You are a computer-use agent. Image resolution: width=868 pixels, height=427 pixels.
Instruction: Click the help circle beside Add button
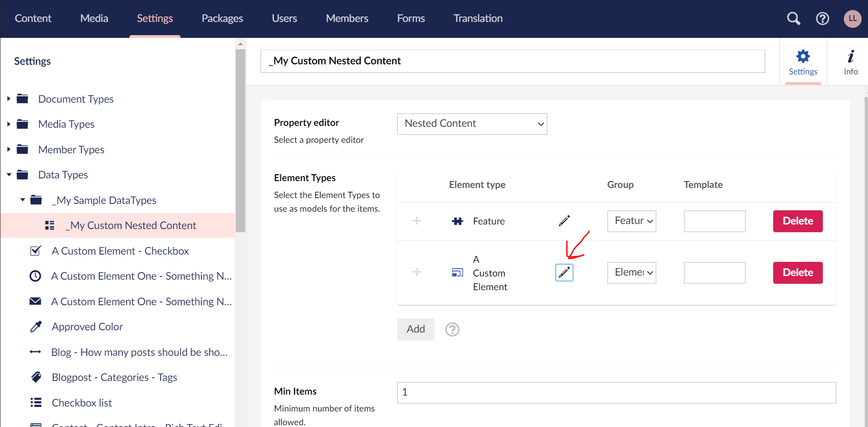click(452, 329)
